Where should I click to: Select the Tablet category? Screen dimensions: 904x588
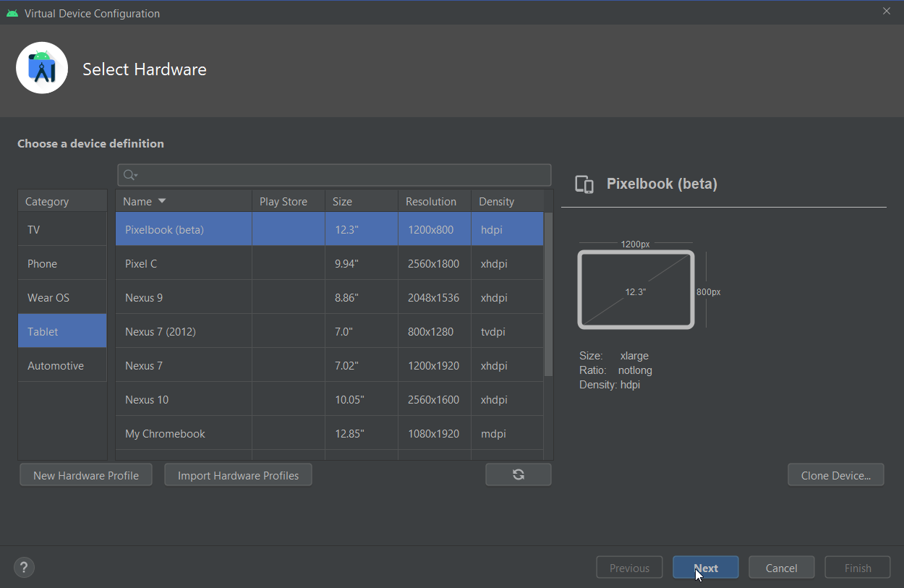click(x=62, y=331)
